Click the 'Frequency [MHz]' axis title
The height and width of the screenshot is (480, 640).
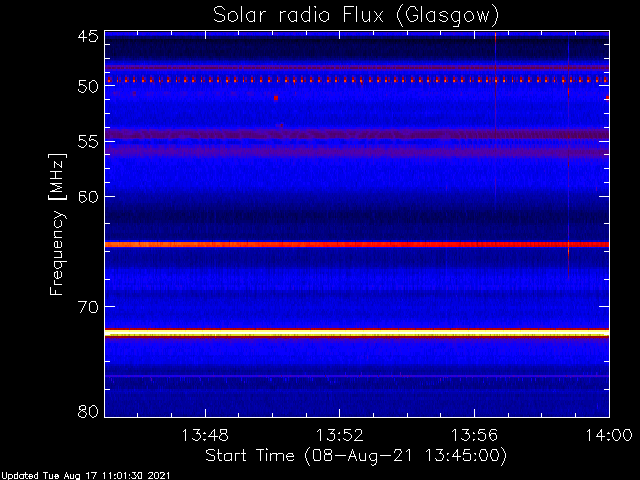click(x=57, y=224)
